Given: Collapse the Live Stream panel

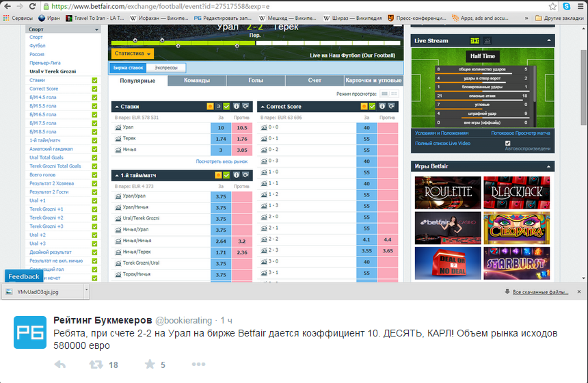Looking at the screenshot, I should pos(548,40).
